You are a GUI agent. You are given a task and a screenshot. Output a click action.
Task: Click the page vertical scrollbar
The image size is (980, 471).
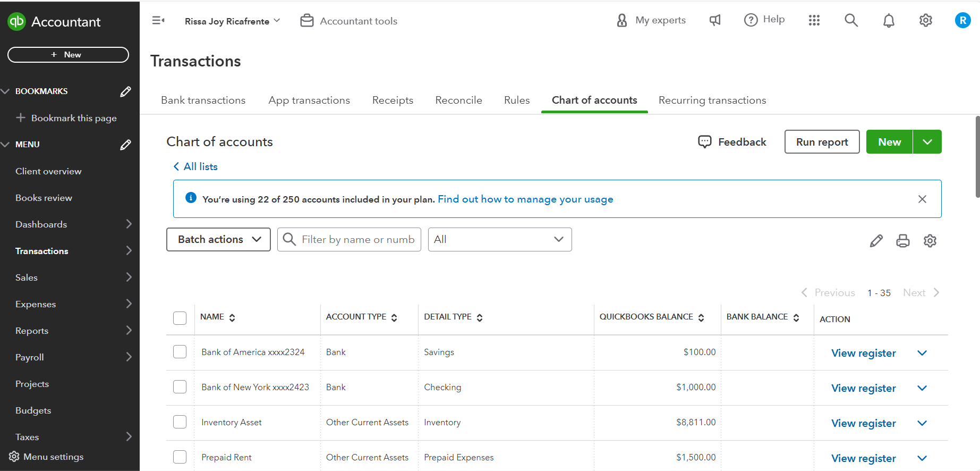[977, 157]
